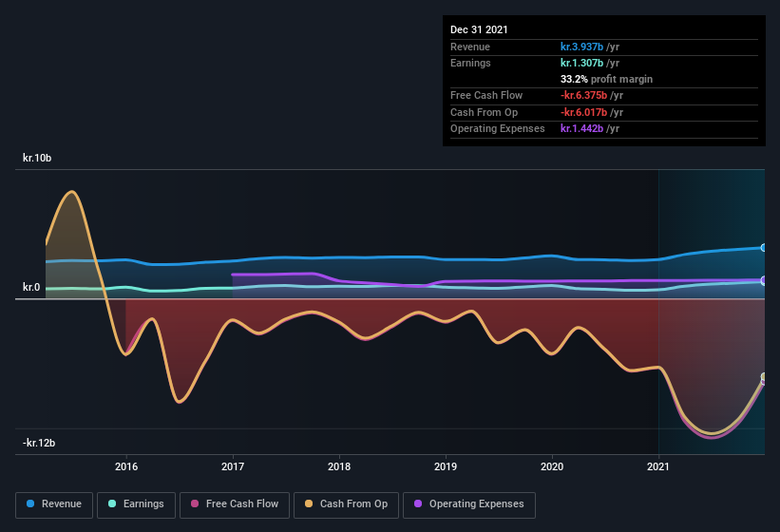This screenshot has height=532, width=780.
Task: Click the 33.2% profit margin text
Action: (606, 79)
